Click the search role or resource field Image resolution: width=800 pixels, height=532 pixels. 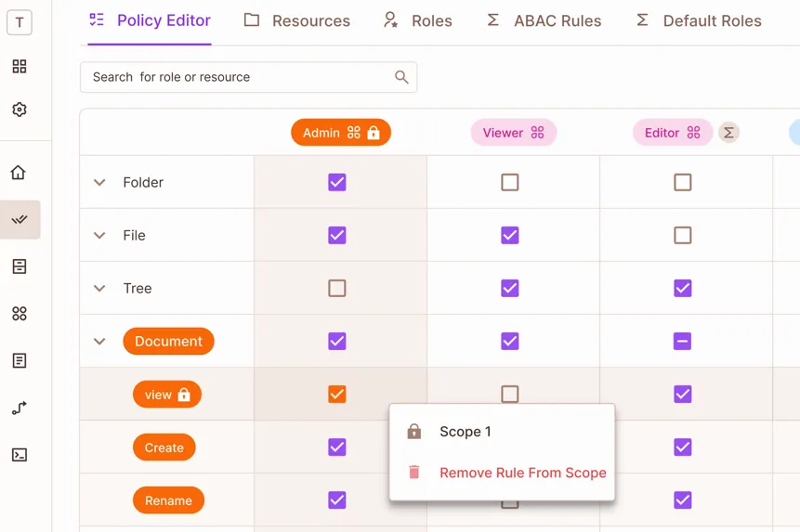pos(237,77)
